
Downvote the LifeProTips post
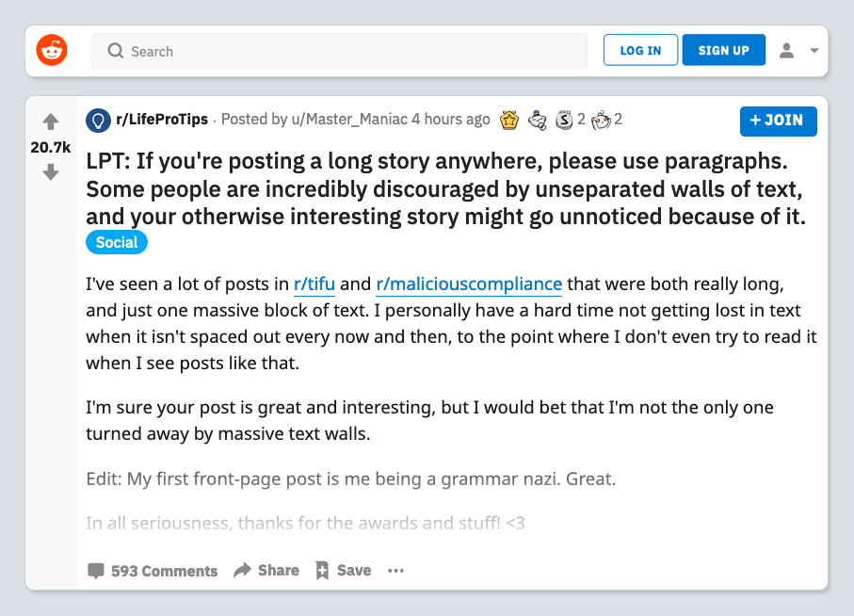(51, 172)
